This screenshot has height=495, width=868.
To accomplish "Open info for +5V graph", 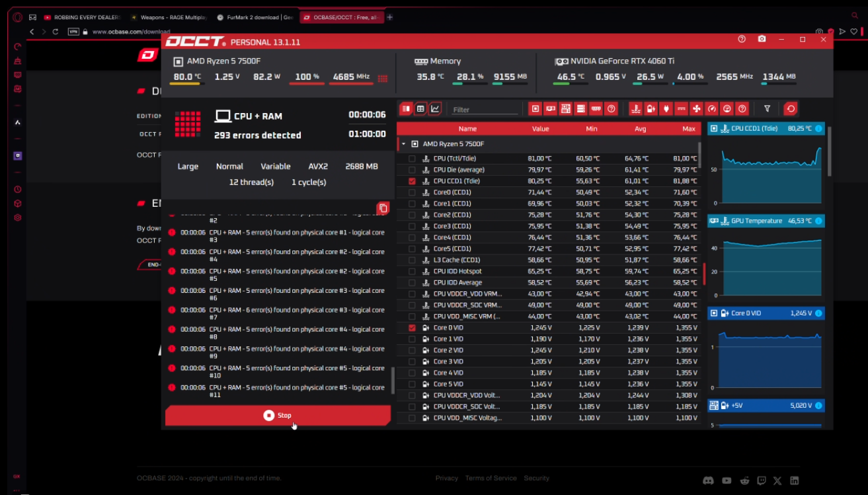I will 818,405.
